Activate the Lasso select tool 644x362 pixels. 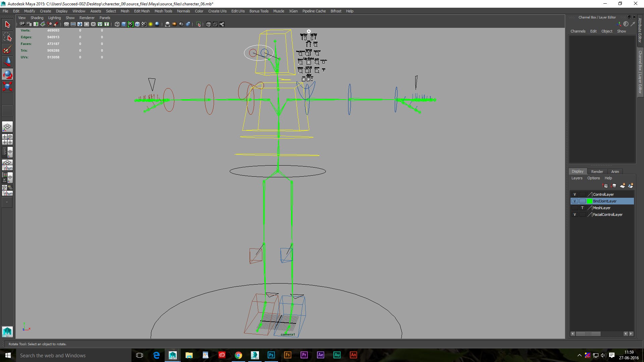tap(7, 37)
